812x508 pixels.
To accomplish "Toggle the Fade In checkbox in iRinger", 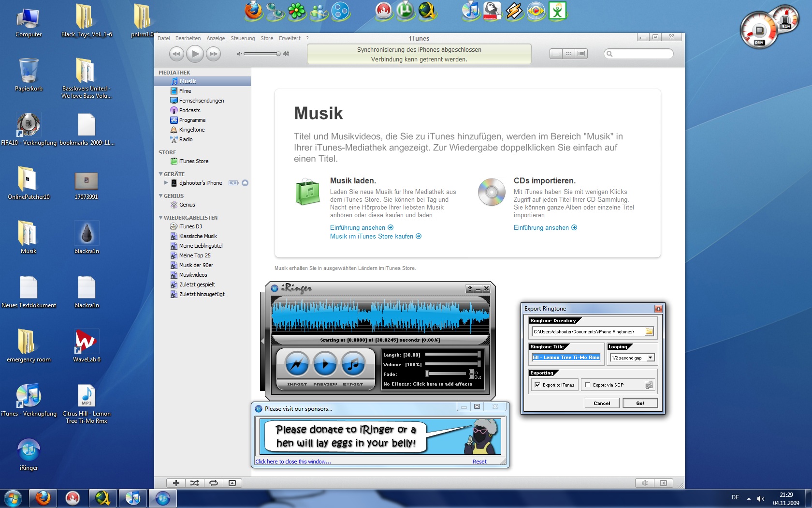I will click(x=471, y=372).
